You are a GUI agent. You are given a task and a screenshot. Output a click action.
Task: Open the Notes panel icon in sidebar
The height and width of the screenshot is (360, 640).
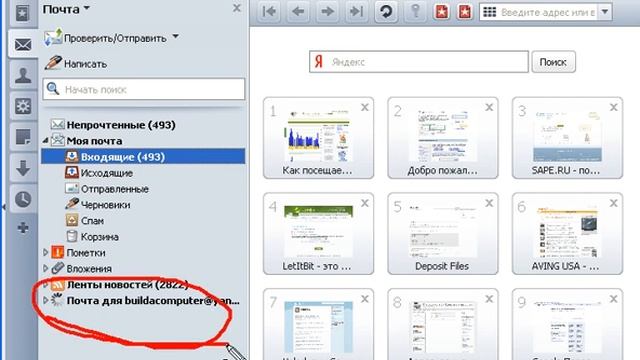point(23,137)
